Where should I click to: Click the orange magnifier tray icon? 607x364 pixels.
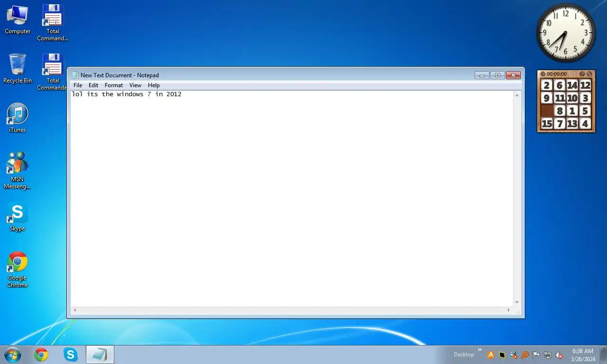(525, 355)
